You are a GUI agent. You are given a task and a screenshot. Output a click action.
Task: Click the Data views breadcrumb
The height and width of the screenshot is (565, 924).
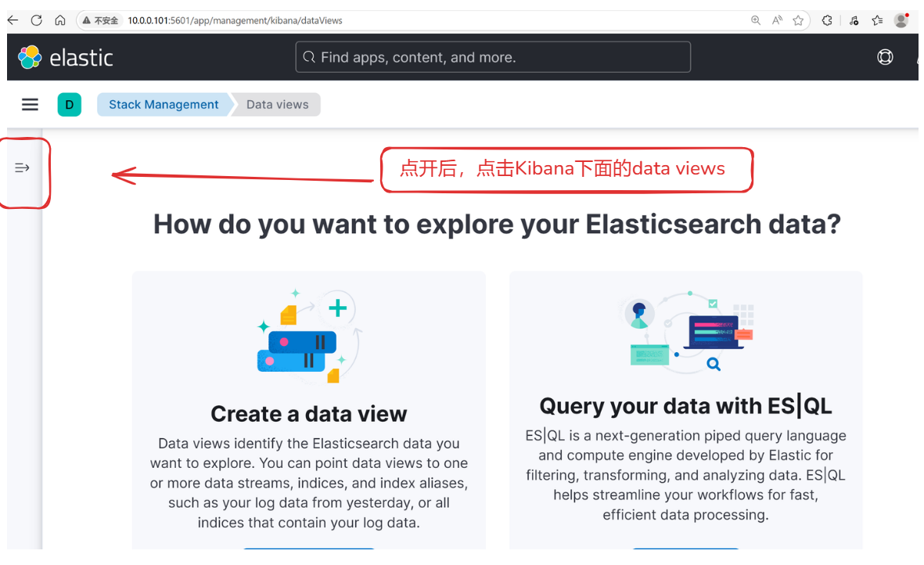pos(278,104)
